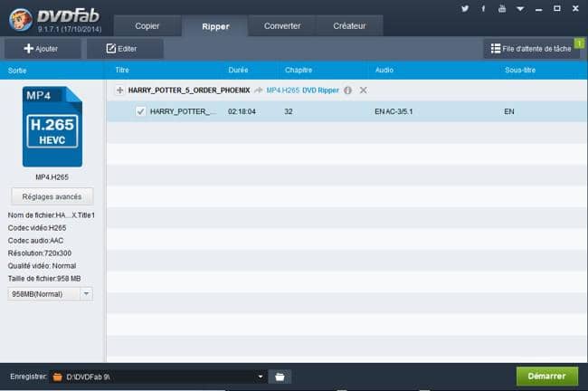Open the Créateur tab
Viewport: 588px width, 391px height.
coord(350,25)
